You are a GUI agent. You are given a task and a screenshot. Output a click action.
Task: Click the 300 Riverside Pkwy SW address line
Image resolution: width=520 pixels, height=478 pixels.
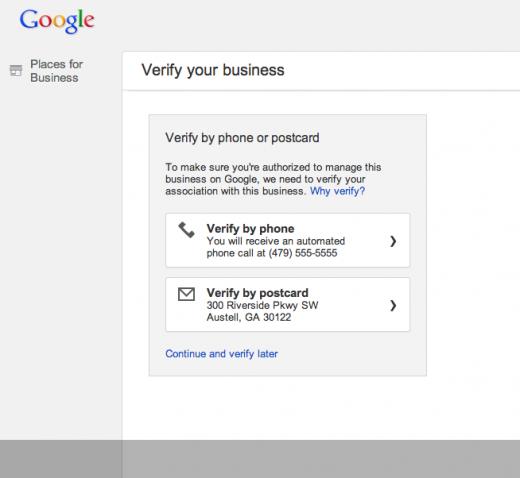[x=262, y=305]
